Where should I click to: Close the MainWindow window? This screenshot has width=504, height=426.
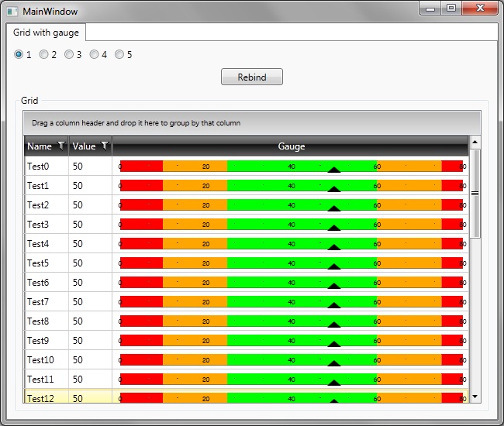point(480,8)
